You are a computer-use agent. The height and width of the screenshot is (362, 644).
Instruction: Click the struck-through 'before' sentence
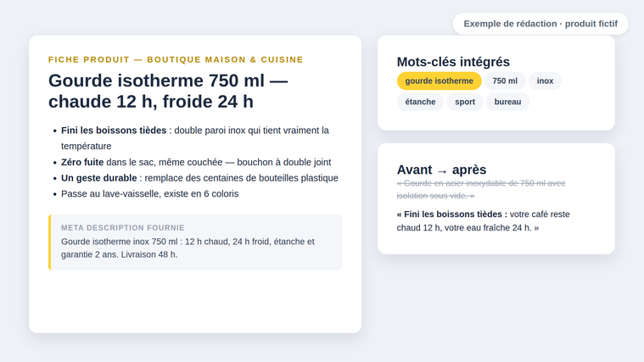(481, 189)
